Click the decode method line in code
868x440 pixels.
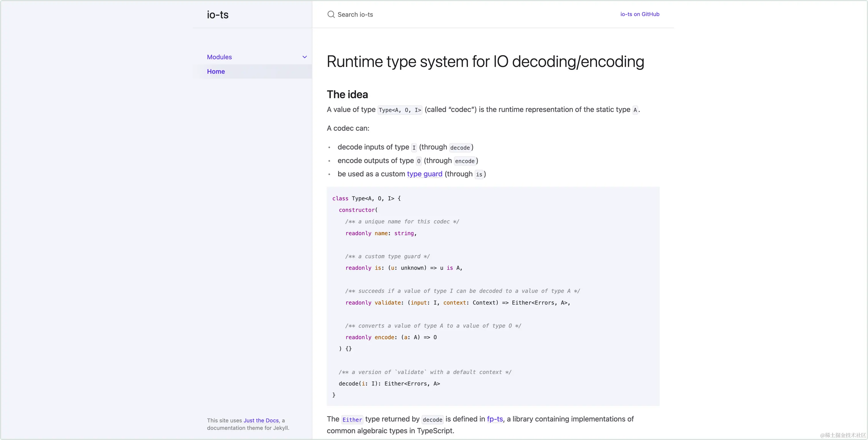coord(389,384)
